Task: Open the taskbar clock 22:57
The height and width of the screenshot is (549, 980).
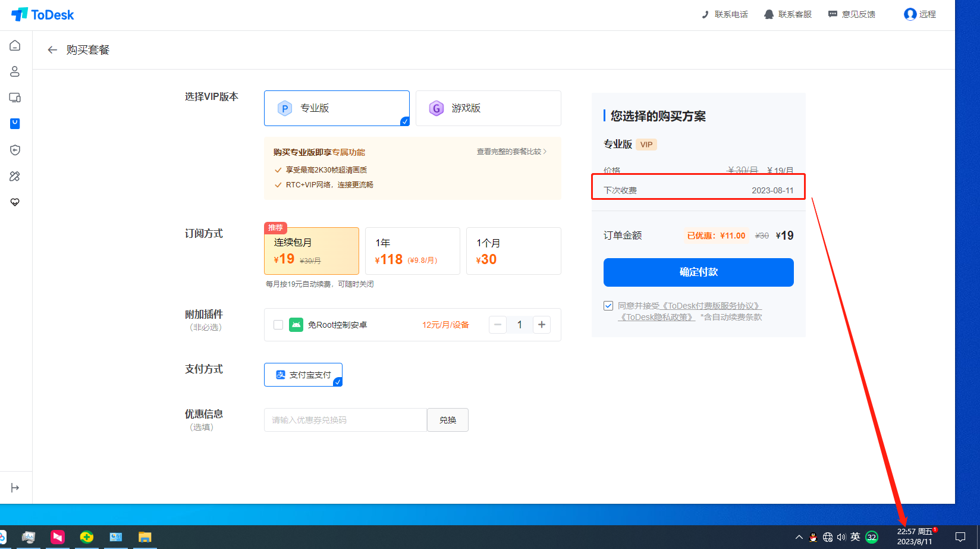Action: 915,537
